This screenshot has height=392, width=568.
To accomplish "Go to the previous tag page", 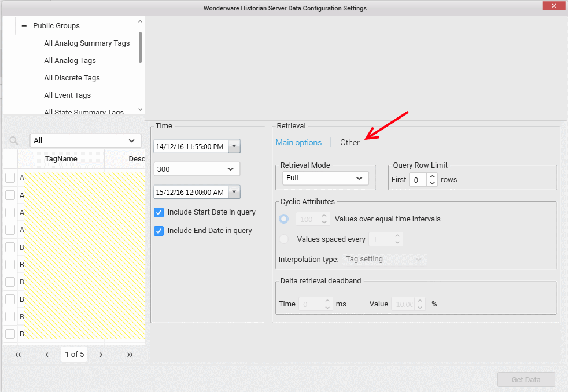I will pos(47,354).
